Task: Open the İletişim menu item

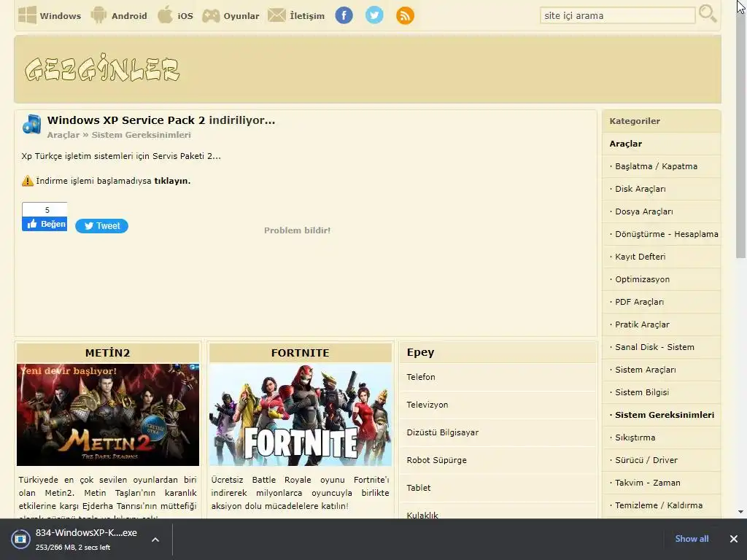Action: pos(307,16)
